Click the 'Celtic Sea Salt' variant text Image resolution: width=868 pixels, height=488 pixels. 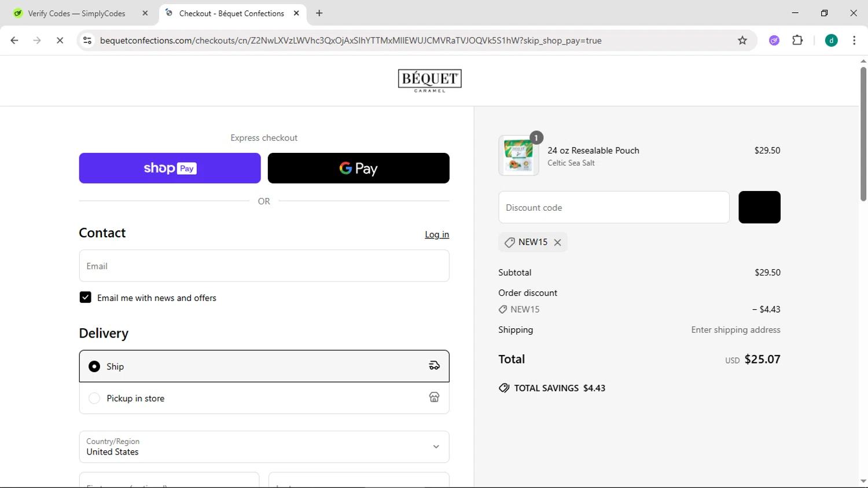[x=571, y=163]
